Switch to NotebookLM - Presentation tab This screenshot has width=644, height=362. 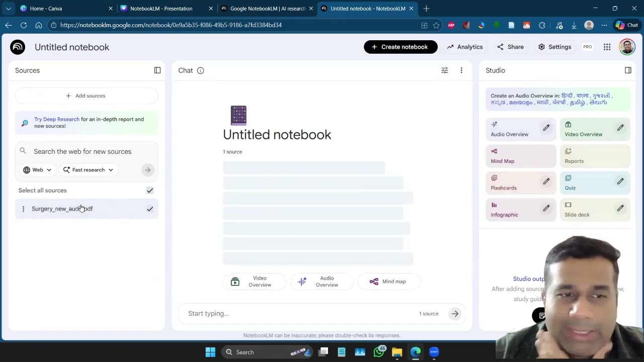coord(166,9)
